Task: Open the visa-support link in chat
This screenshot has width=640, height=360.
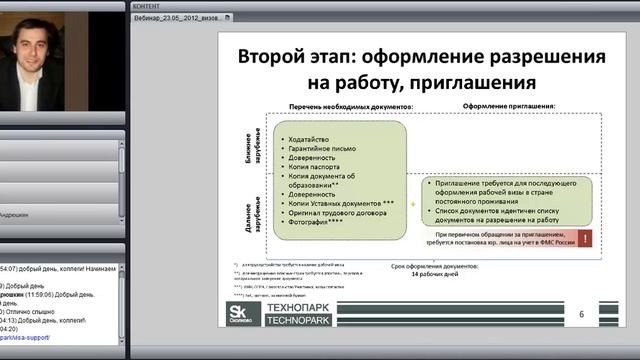Action: pos(25,338)
